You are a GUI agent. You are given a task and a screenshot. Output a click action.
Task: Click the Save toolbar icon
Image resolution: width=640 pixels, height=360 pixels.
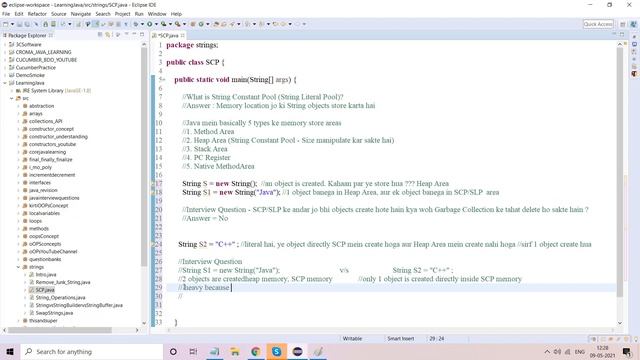tap(19, 24)
